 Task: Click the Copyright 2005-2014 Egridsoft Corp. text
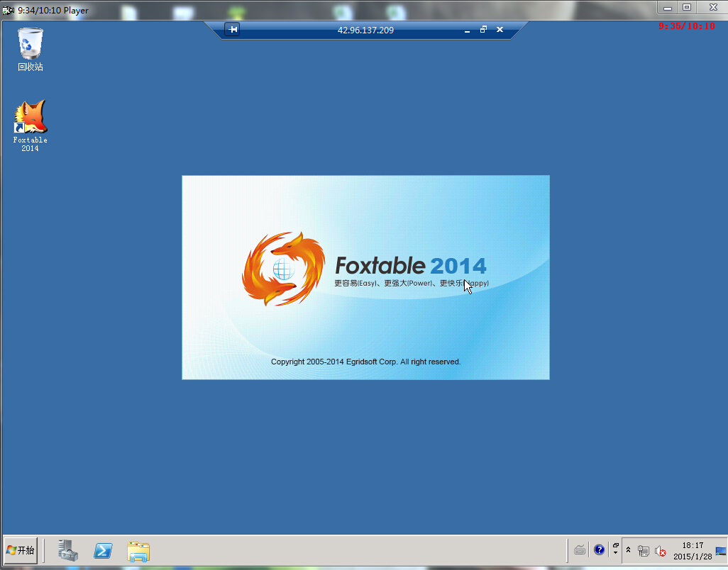pos(366,362)
